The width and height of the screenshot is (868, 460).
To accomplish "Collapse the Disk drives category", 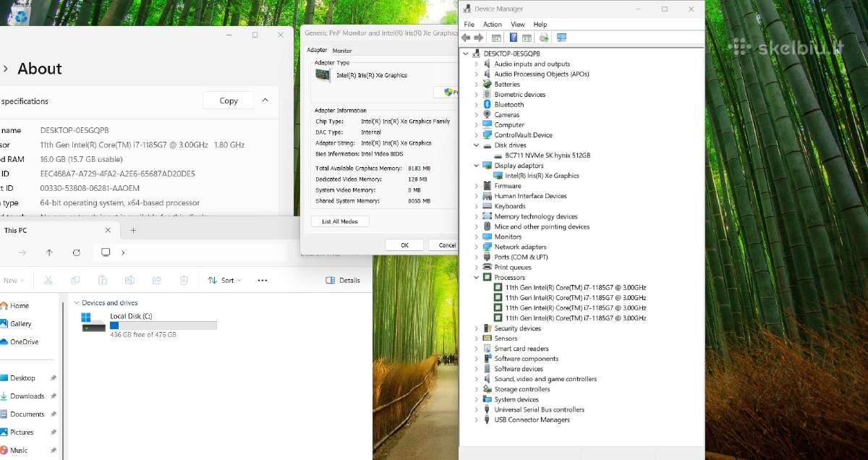I will pos(476,145).
